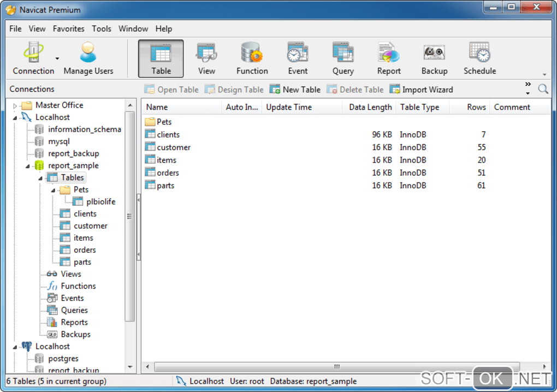Click the Delete Table button
557x392 pixels.
click(x=355, y=90)
